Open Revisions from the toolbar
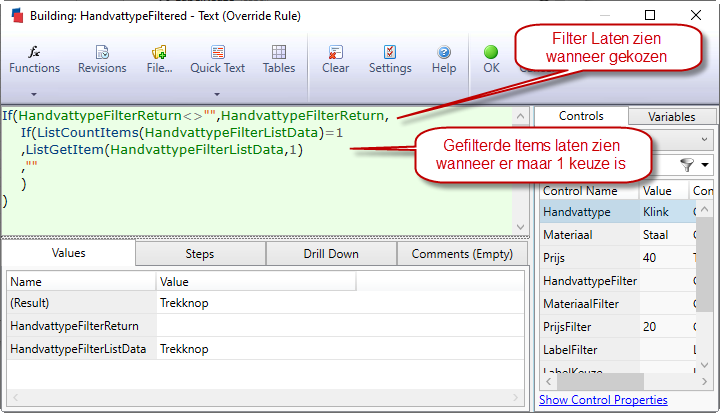Viewport: 720px width, 413px height. click(102, 60)
